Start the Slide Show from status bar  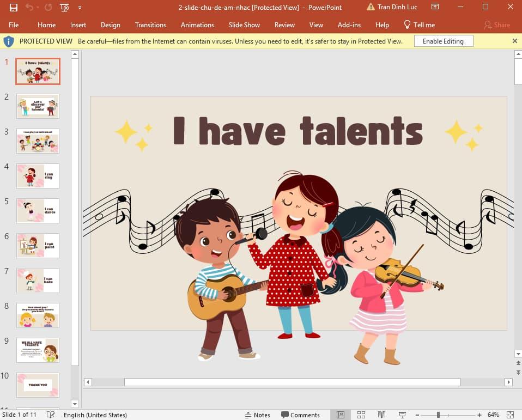[x=402, y=415]
